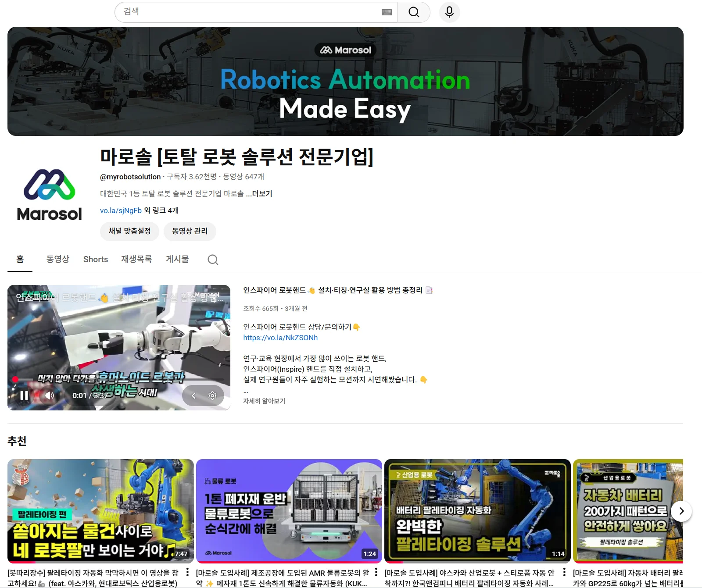Switch to the 동영상 tab

[x=58, y=259]
